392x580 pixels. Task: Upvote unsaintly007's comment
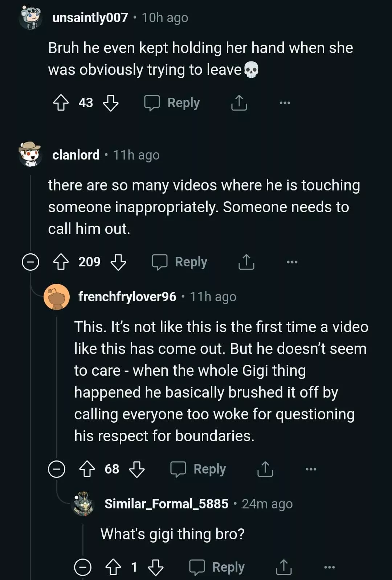pyautogui.click(x=61, y=103)
